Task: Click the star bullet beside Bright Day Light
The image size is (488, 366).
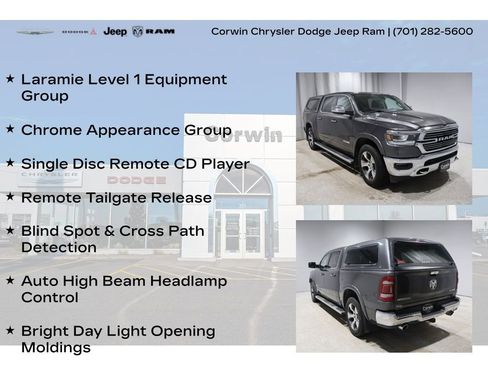Action: 10,330
